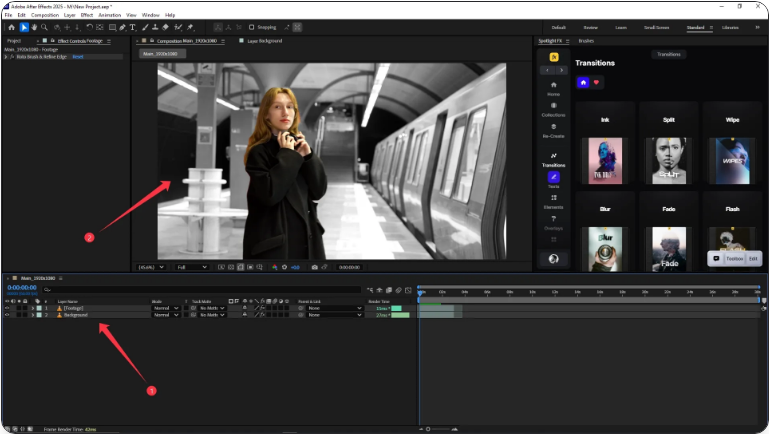769x434 pixels.
Task: Open the Composition menu
Action: [x=45, y=15]
